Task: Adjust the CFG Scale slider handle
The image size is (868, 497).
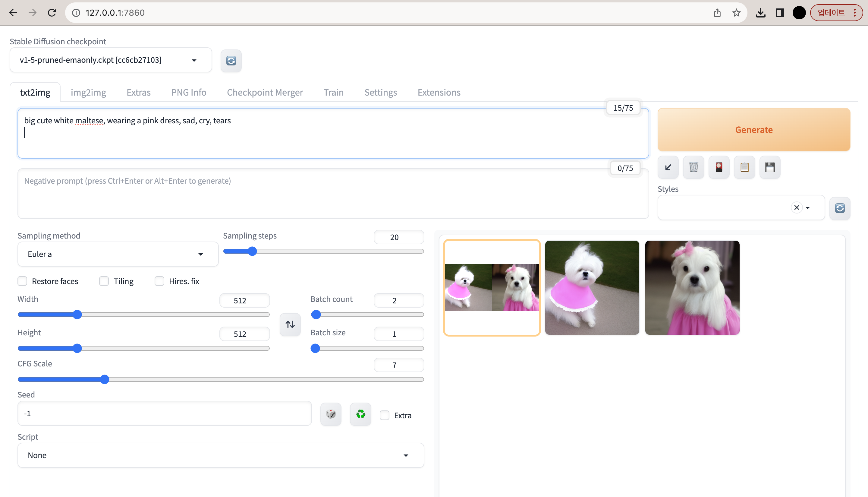Action: (105, 380)
